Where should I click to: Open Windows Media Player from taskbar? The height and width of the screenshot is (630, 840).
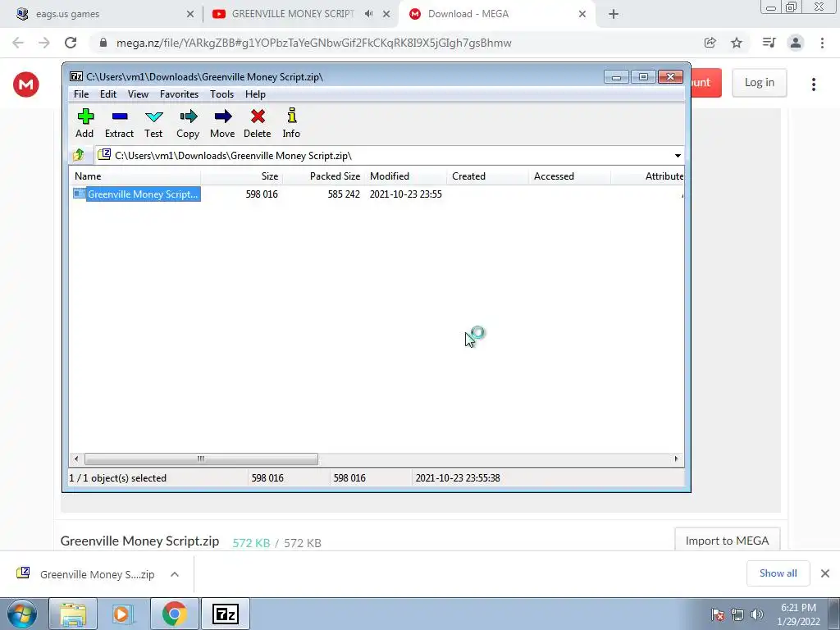[x=122, y=614]
